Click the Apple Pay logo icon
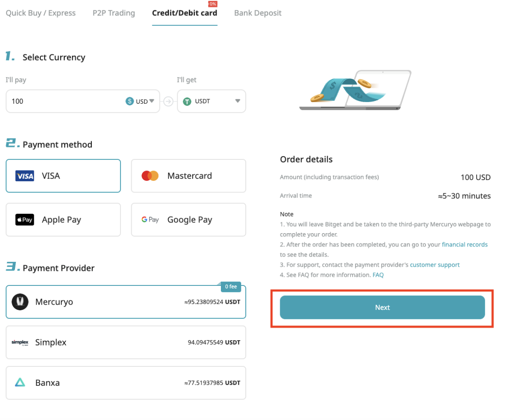 (24, 220)
